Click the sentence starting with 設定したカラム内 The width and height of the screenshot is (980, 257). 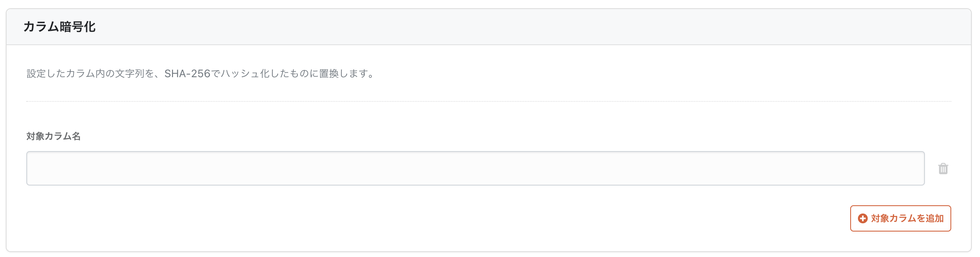click(200, 73)
